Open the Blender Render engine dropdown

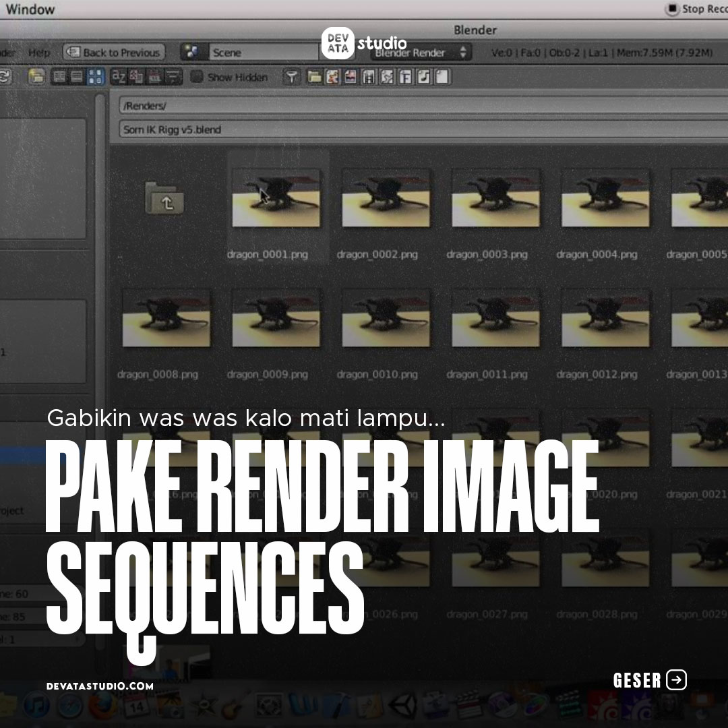click(x=421, y=53)
